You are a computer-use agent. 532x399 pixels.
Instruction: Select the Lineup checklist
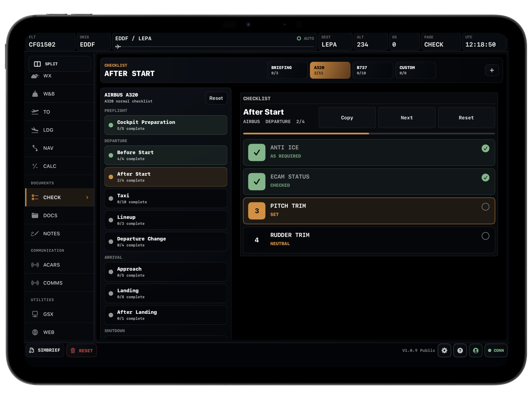pyautogui.click(x=166, y=220)
